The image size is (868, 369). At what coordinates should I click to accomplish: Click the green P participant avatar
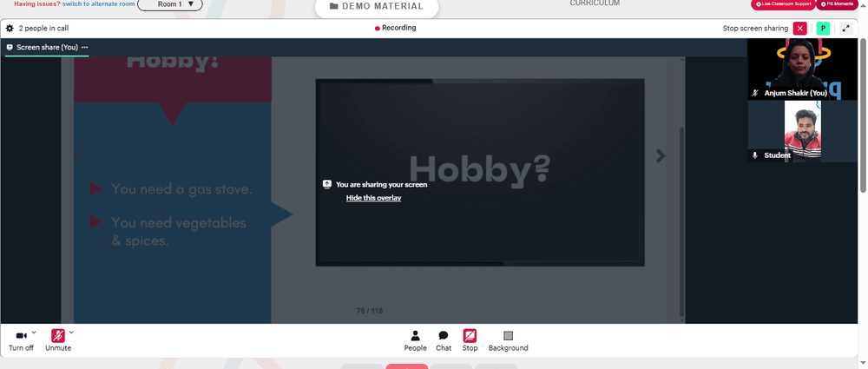[x=823, y=29]
